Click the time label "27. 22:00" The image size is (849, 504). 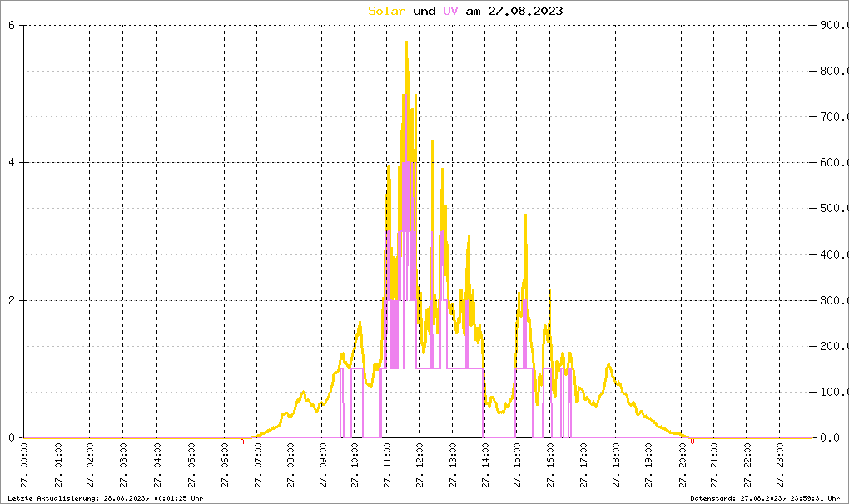tap(747, 466)
